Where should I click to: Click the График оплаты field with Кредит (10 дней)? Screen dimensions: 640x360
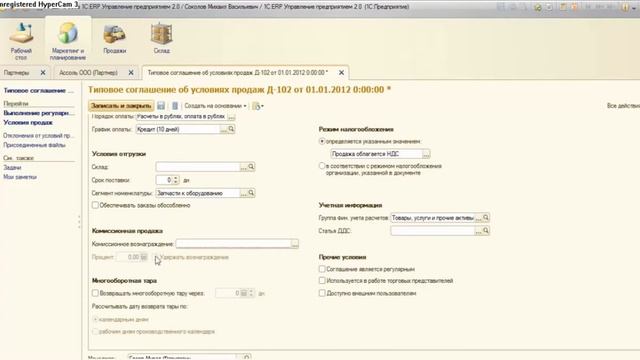tap(178, 129)
